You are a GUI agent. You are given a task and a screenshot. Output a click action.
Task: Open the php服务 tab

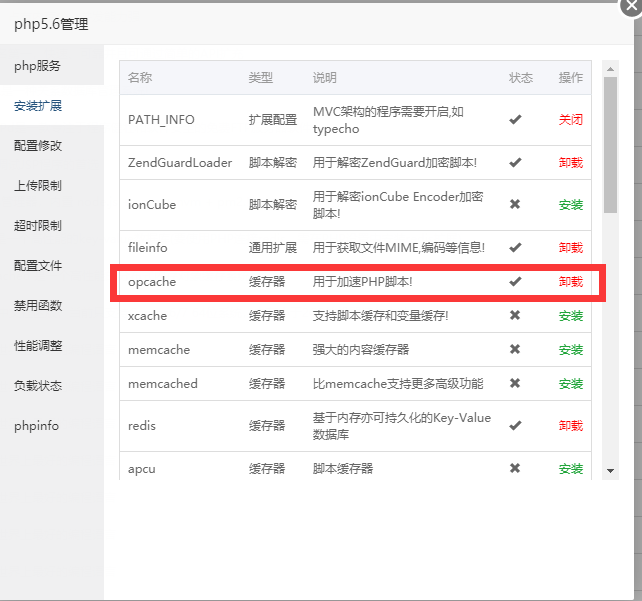pyautogui.click(x=52, y=66)
